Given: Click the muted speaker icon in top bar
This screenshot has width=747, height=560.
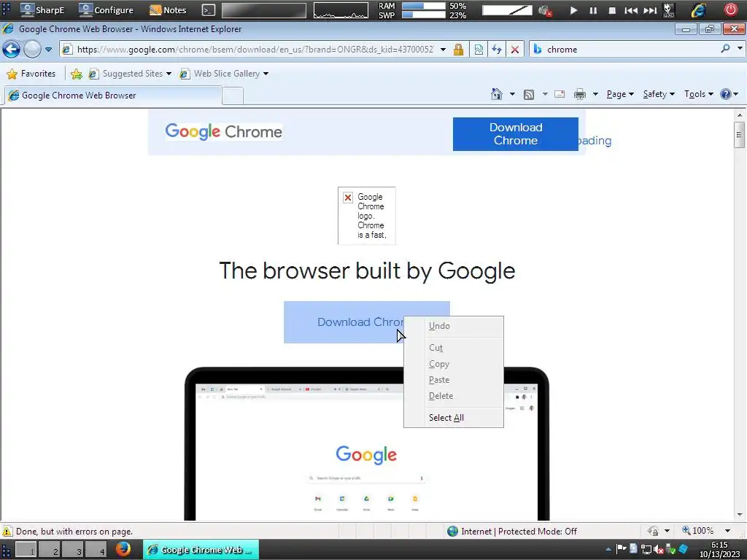Looking at the screenshot, I should click(x=544, y=10).
